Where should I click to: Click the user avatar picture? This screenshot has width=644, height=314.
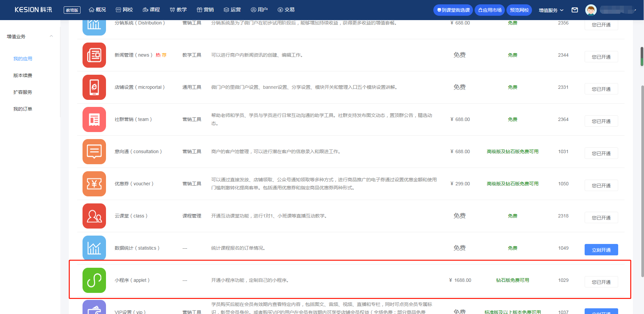591,10
